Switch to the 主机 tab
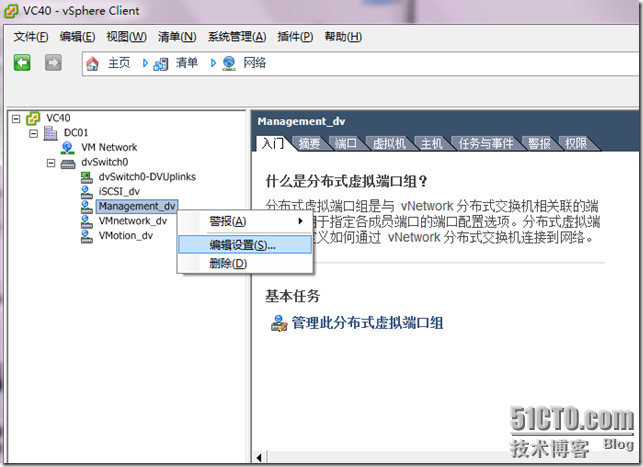Screen dimensions: 643x467 coord(431,144)
